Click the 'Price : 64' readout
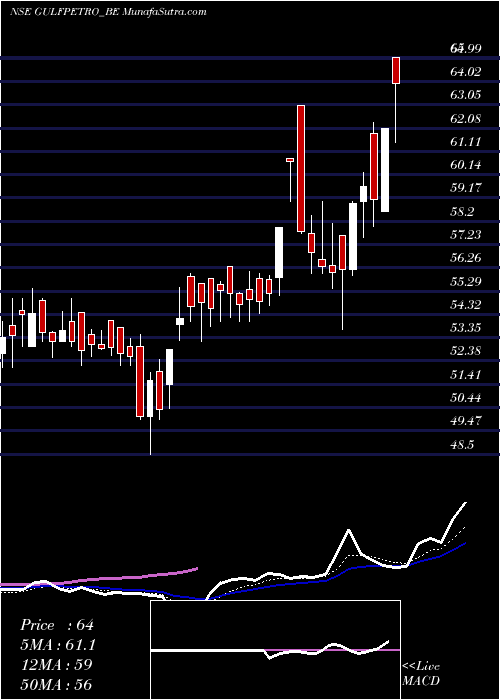The width and height of the screenshot is (500, 700). pyautogui.click(x=57, y=625)
